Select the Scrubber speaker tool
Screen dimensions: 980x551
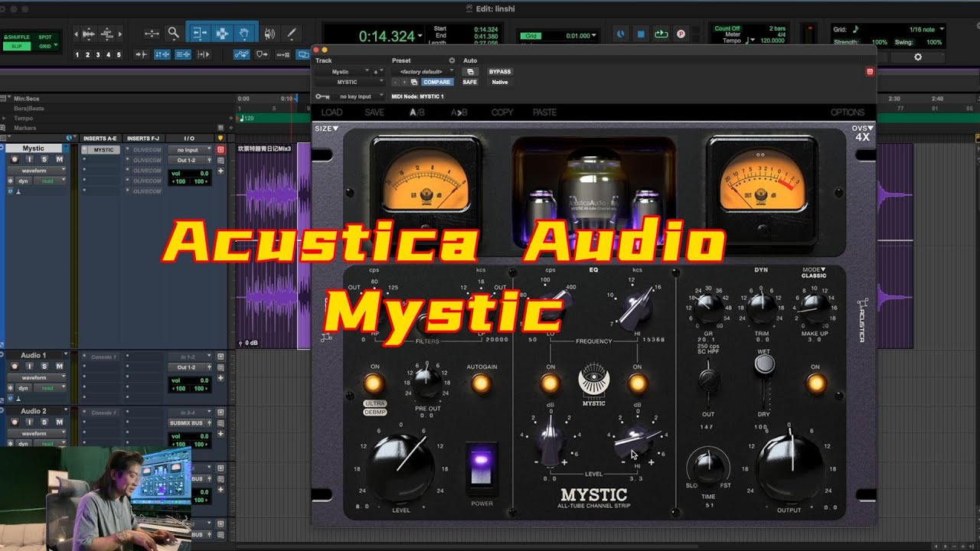pyautogui.click(x=269, y=34)
